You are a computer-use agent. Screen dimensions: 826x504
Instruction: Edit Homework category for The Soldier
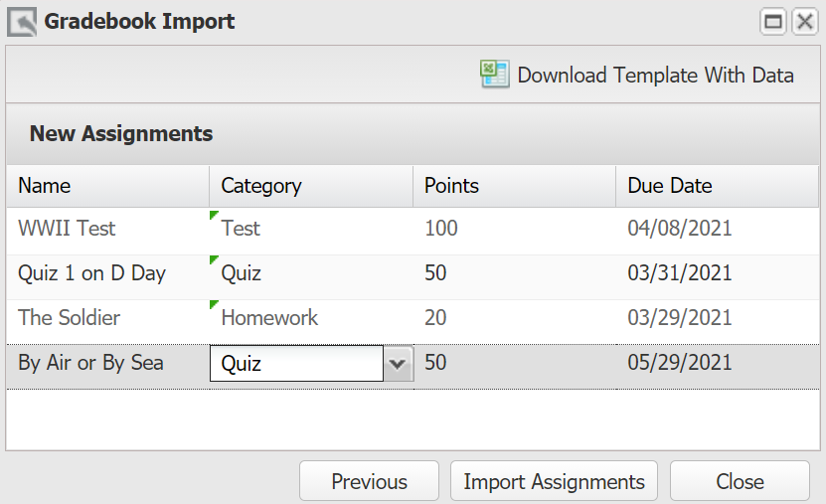pyautogui.click(x=311, y=318)
